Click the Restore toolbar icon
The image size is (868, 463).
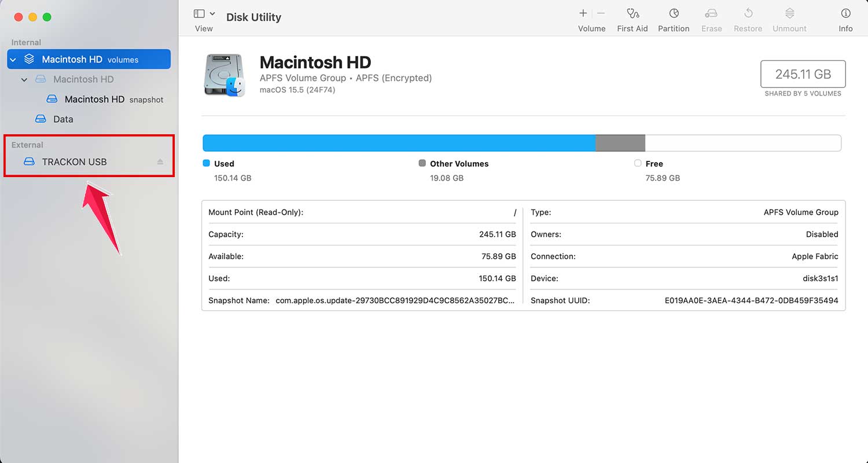pyautogui.click(x=748, y=17)
